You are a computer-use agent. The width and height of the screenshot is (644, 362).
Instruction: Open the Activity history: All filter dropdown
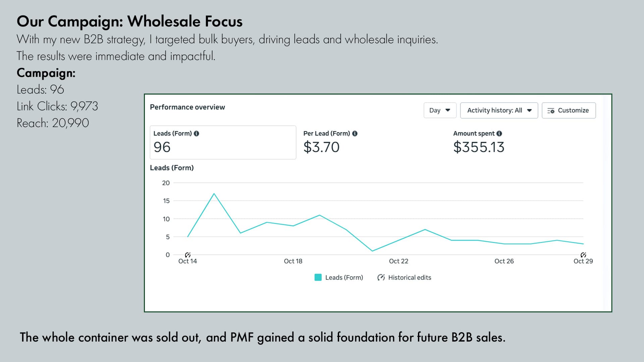pyautogui.click(x=499, y=110)
